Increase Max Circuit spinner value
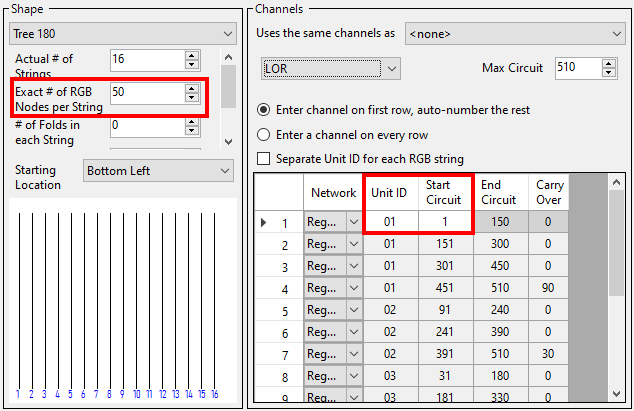 click(x=608, y=63)
